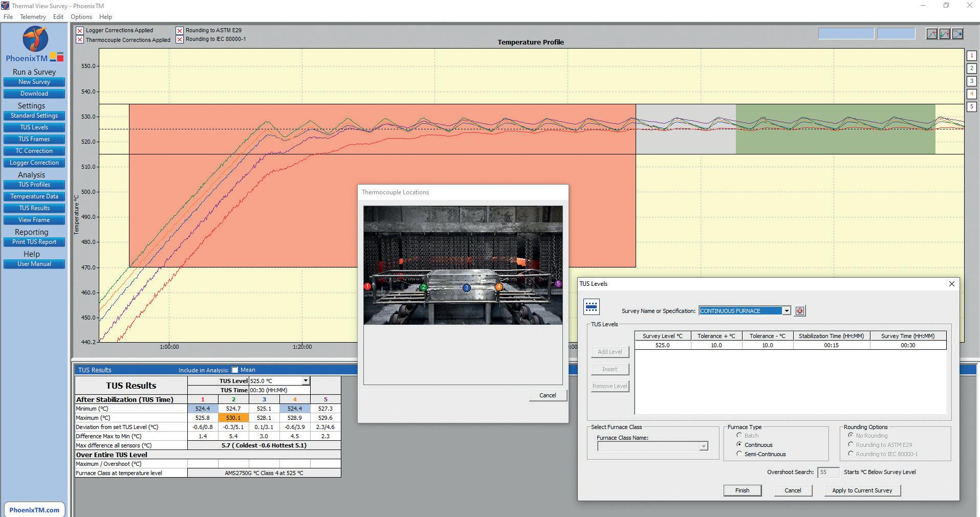Toggle probe 1 trace in chart legend
Viewport: 980px width, 517px height.
(x=971, y=56)
